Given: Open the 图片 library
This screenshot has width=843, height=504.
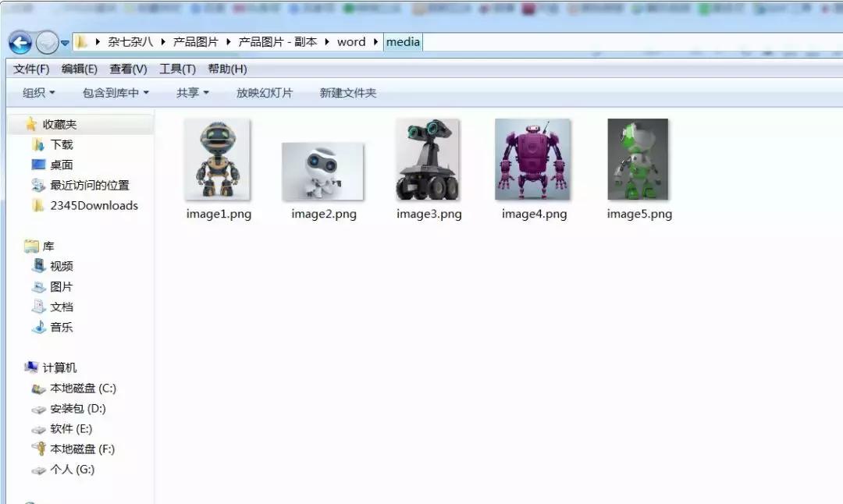Looking at the screenshot, I should point(60,286).
